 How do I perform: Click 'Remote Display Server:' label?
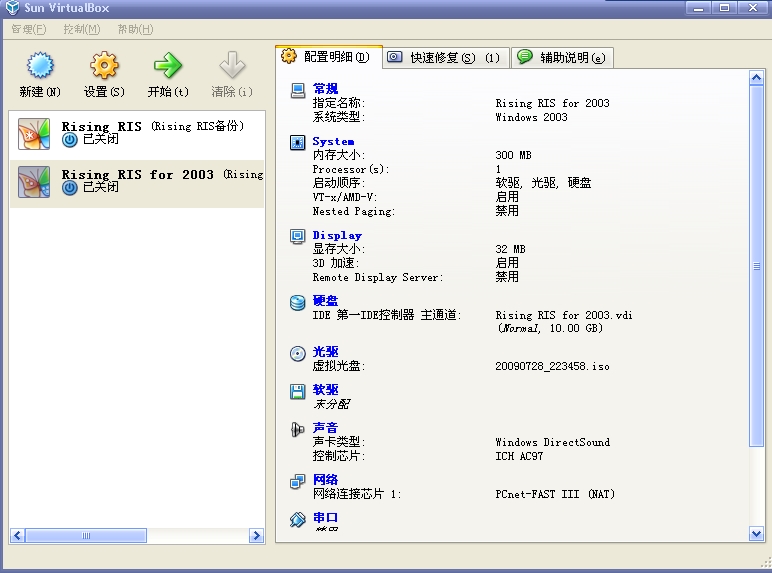pos(378,277)
